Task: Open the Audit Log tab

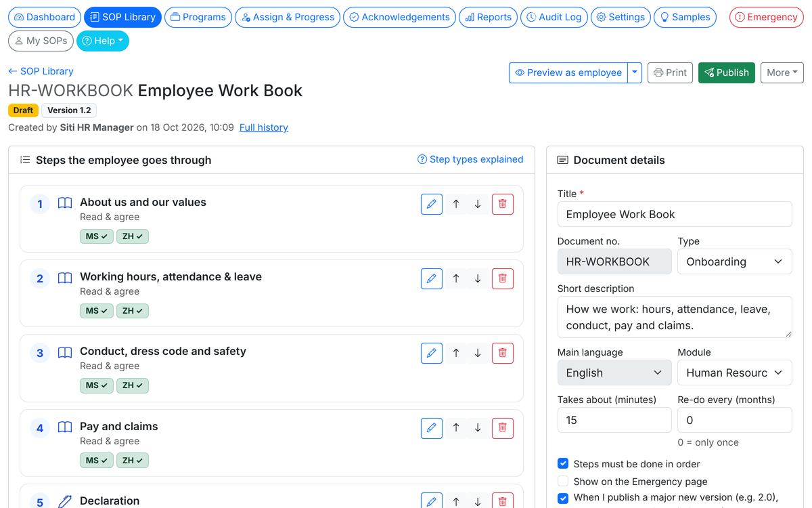Action: pos(554,17)
